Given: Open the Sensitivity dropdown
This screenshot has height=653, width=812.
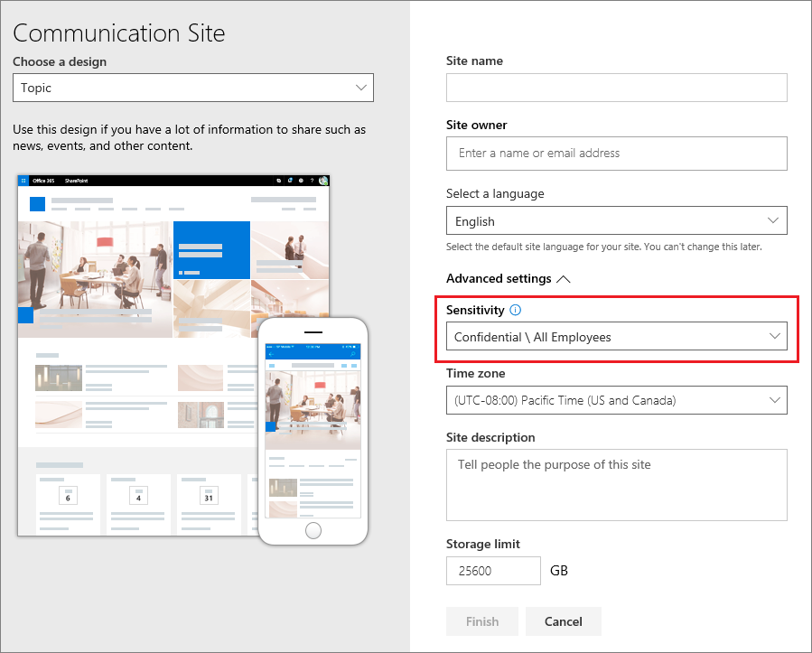Looking at the screenshot, I should [x=617, y=337].
